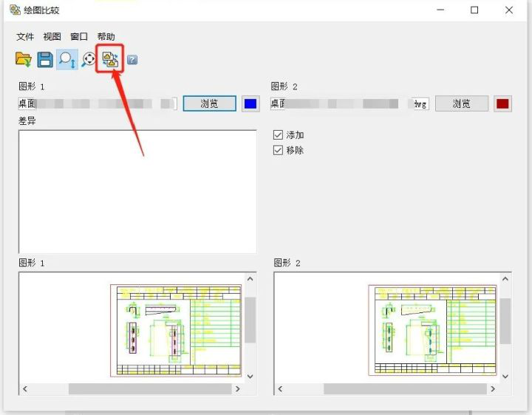The height and width of the screenshot is (415, 532).
Task: Open the 文件 menu
Action: coord(26,37)
